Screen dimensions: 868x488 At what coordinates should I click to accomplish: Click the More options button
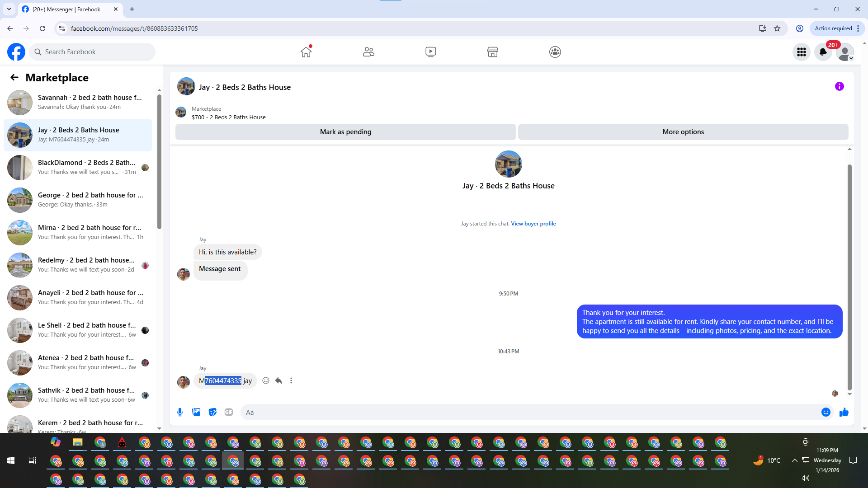[683, 132]
